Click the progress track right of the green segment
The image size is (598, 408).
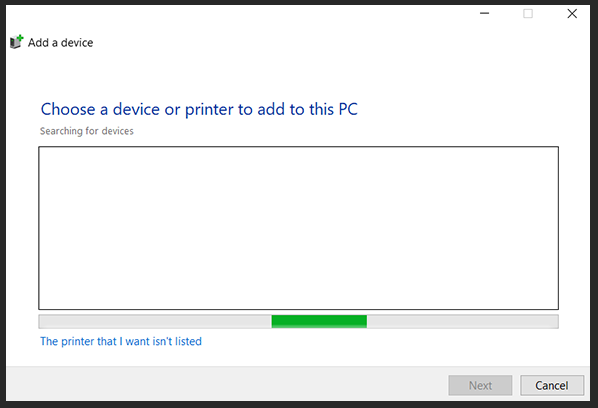463,321
